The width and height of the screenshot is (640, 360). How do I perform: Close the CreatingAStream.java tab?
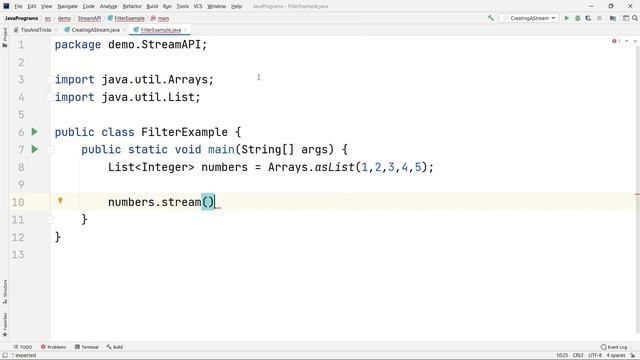tap(124, 30)
